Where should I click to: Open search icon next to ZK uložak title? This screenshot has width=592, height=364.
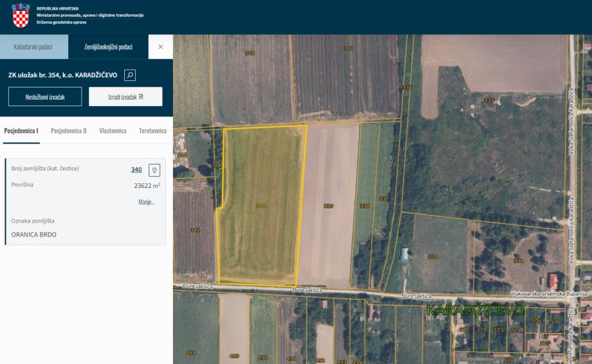[130, 75]
